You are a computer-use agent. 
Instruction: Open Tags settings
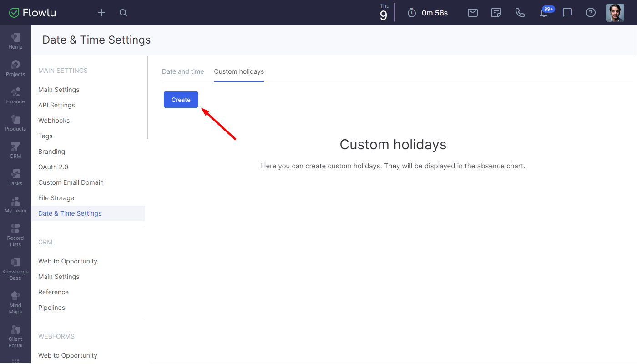click(45, 136)
